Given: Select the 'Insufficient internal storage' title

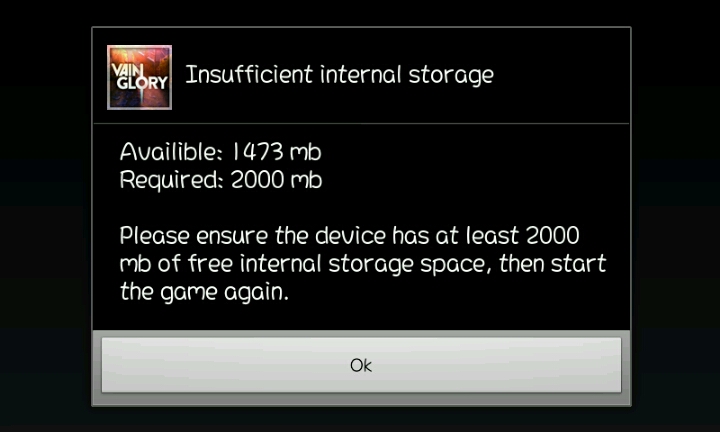Looking at the screenshot, I should (339, 75).
